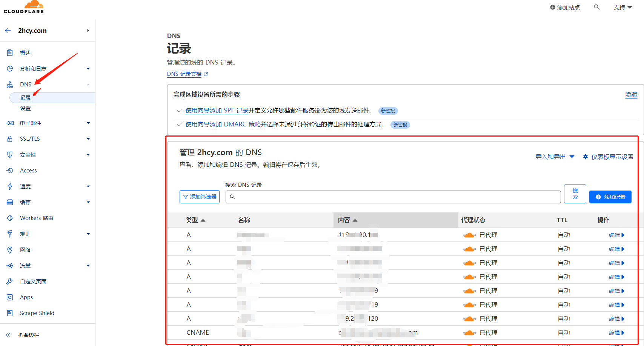The image size is (644, 346).
Task: Click the 隐藏 link
Action: (x=631, y=95)
